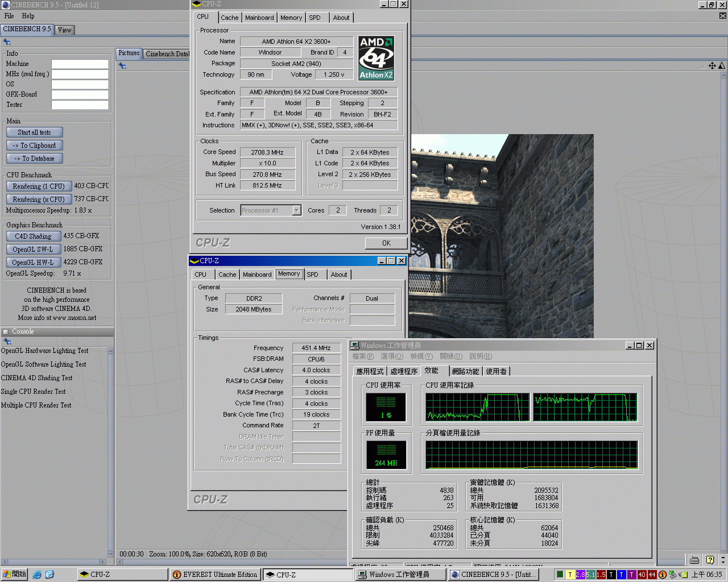Open the About tab in lower CPU-Z window
This screenshot has height=582, width=728.
pos(339,275)
